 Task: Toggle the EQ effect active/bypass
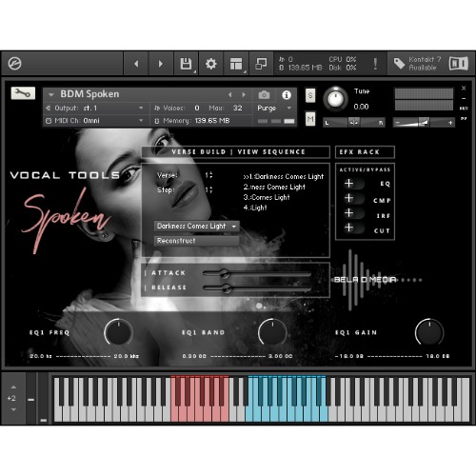353,184
